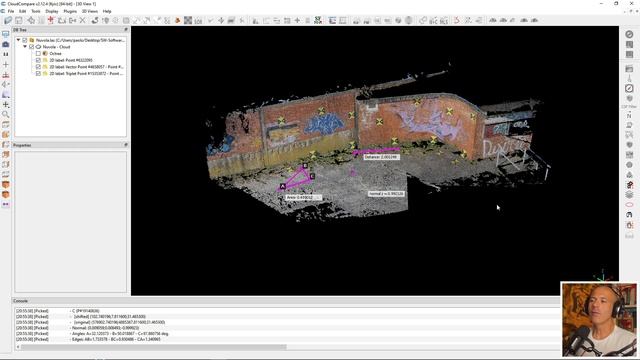The image size is (640, 360).
Task: Click the red crosshair icon in the top toolbar
Action: click(x=51, y=20)
